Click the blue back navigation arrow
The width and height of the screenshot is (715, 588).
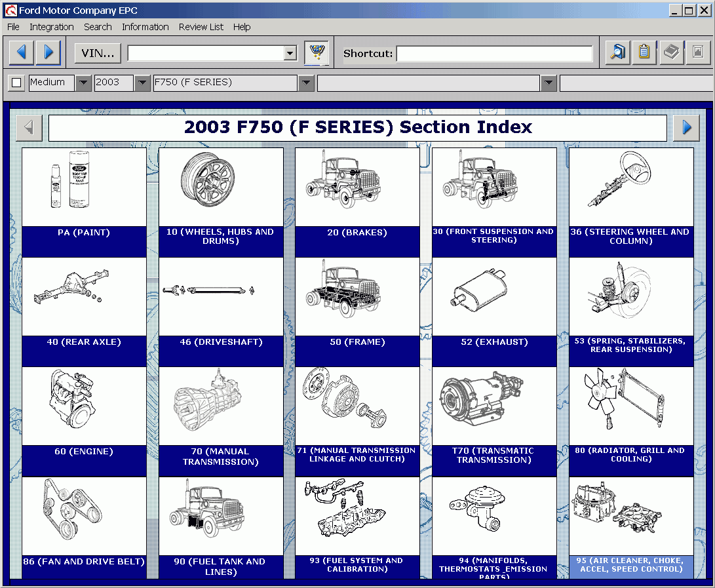(20, 52)
